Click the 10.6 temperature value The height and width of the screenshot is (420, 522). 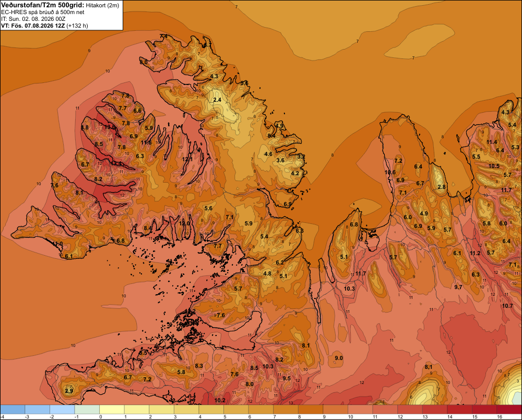click(390, 172)
